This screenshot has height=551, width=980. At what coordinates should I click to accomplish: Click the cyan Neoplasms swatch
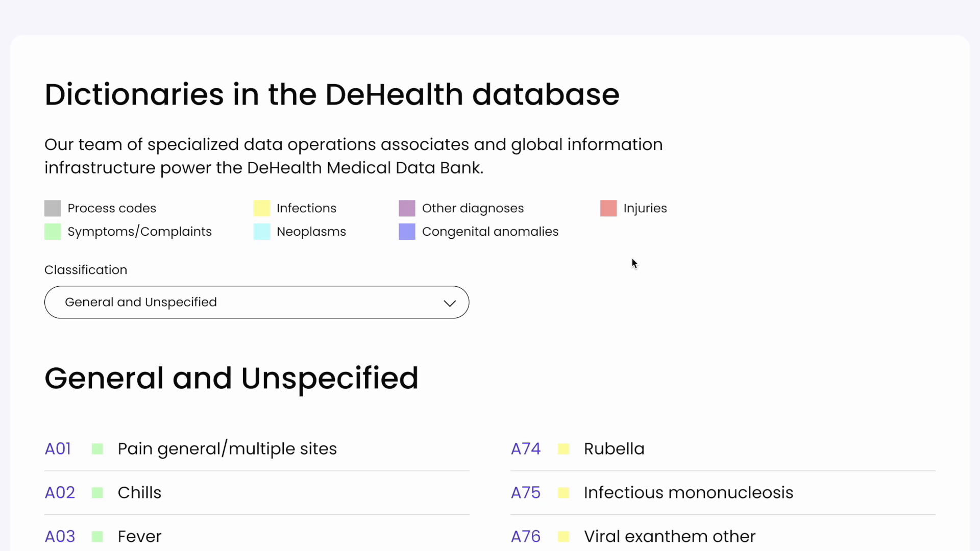point(262,232)
